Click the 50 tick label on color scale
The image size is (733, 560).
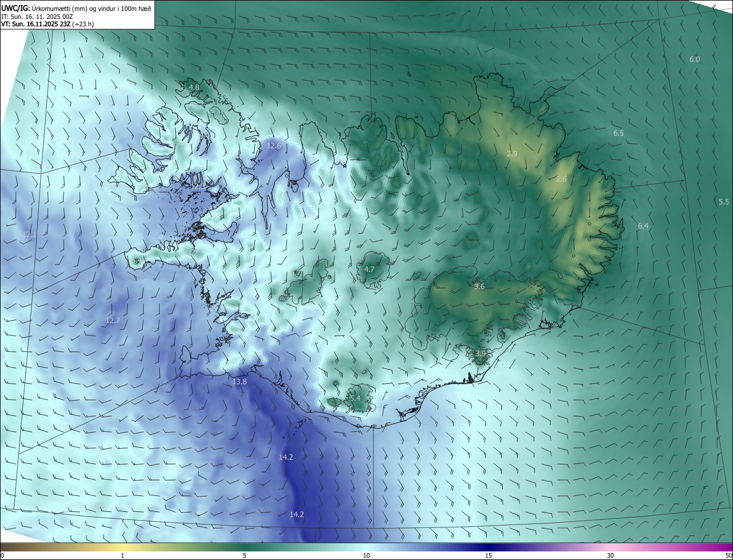tap(728, 555)
